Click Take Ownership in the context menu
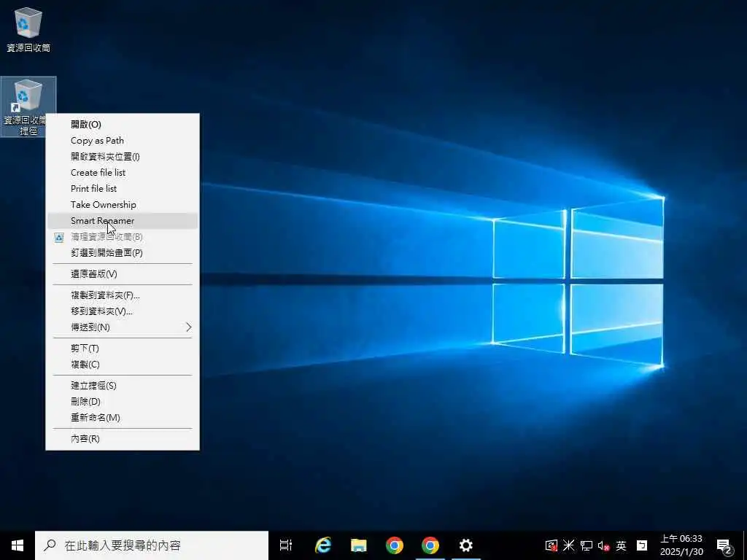 click(x=123, y=205)
